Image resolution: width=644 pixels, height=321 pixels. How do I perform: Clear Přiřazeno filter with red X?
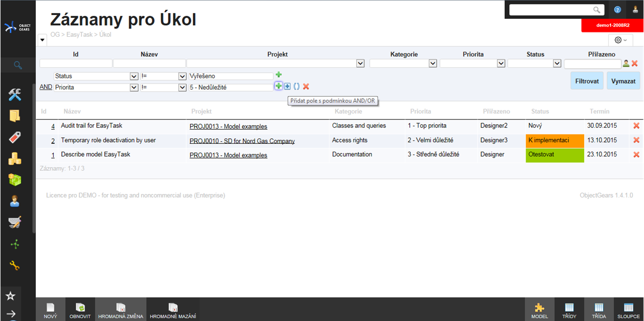[635, 63]
